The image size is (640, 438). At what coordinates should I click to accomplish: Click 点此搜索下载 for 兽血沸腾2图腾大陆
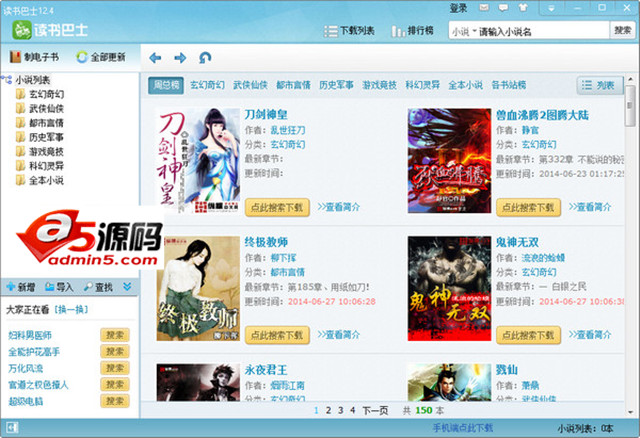[x=529, y=207]
